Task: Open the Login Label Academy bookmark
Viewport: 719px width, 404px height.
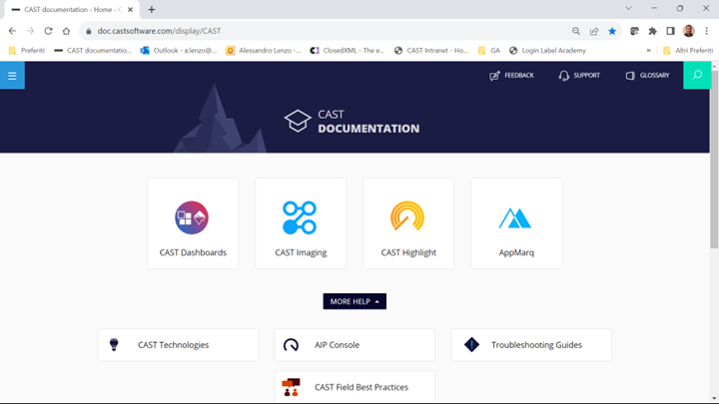Action: click(x=548, y=50)
